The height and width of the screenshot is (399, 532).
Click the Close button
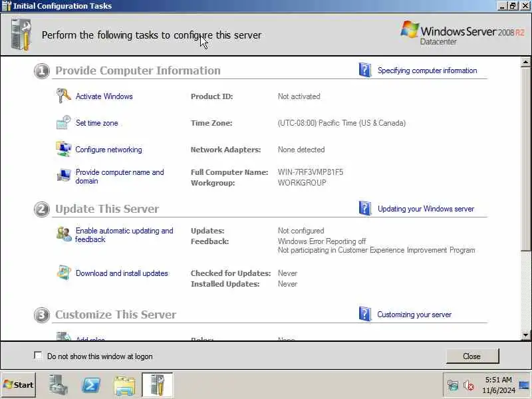pos(472,356)
